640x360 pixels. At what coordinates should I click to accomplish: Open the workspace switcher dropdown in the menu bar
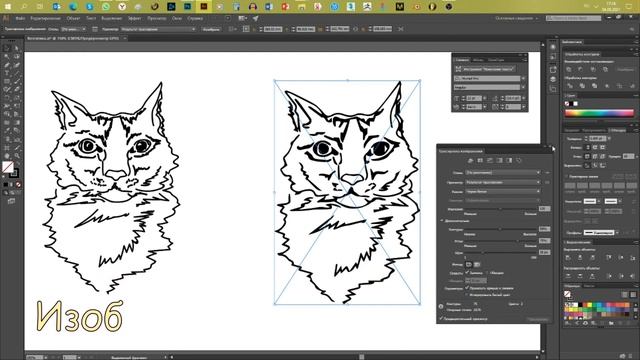[x=517, y=18]
